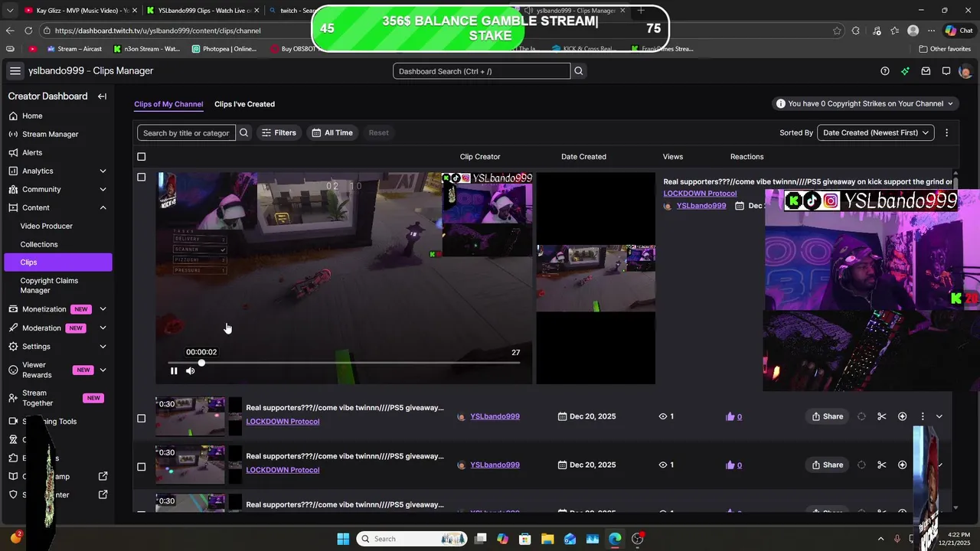The image size is (980, 551).
Task: Bookmark this page with the star icon
Action: point(836,31)
